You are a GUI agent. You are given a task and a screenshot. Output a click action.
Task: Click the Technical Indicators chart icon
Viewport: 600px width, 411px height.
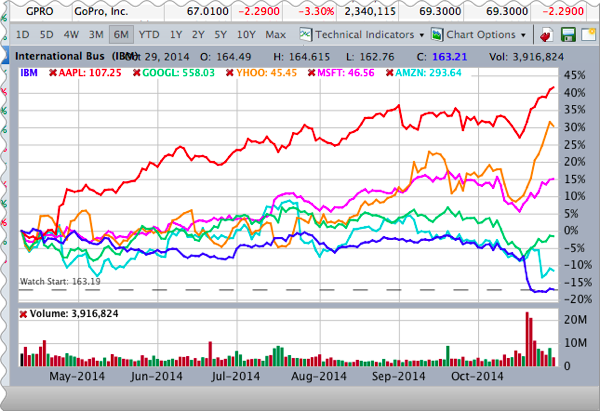coord(305,34)
